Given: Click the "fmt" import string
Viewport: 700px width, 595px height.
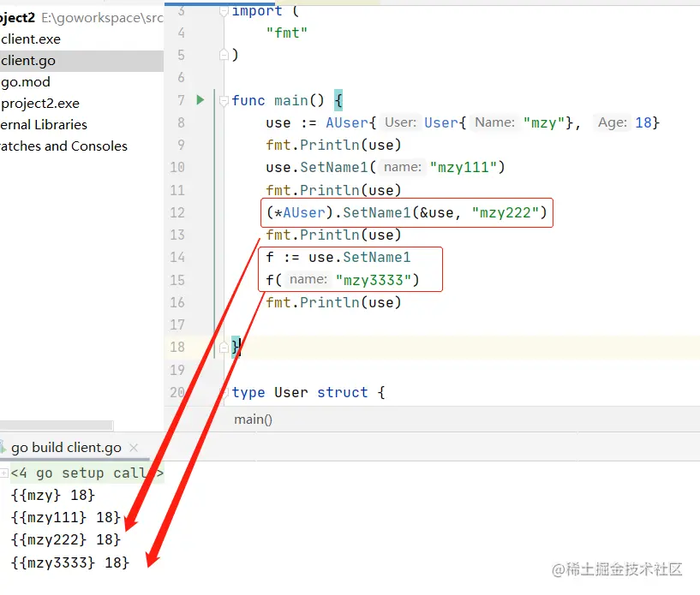Looking at the screenshot, I should click(x=287, y=33).
